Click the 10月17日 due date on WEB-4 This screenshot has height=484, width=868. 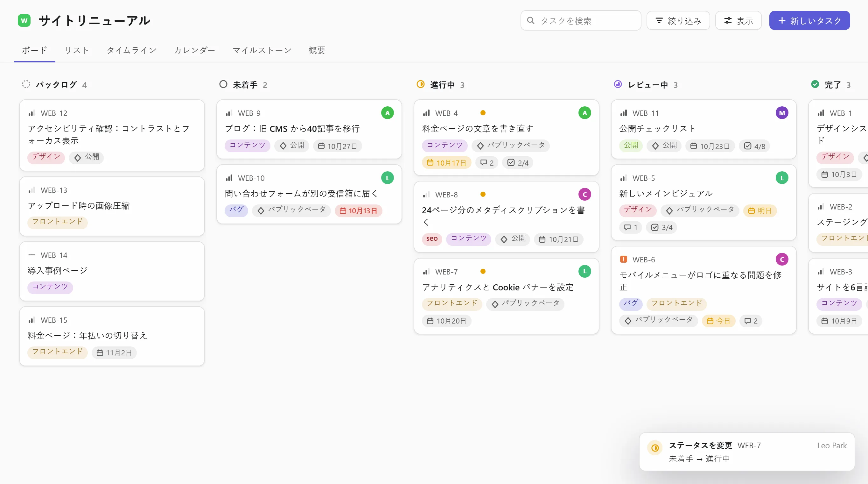point(446,163)
